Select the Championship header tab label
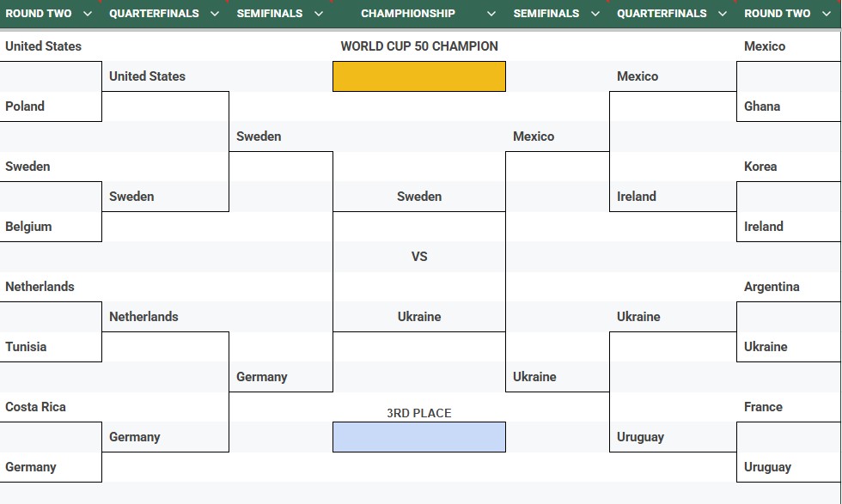The width and height of the screenshot is (842, 504). coord(408,14)
